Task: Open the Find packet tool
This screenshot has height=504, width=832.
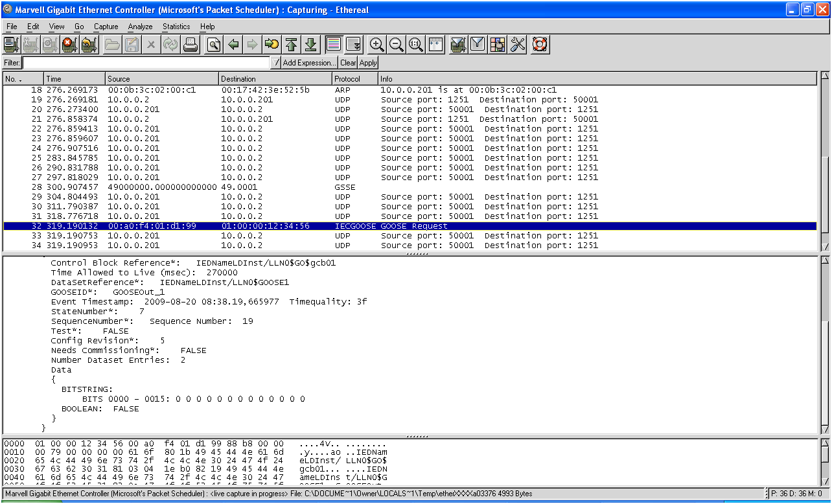Action: tap(214, 45)
